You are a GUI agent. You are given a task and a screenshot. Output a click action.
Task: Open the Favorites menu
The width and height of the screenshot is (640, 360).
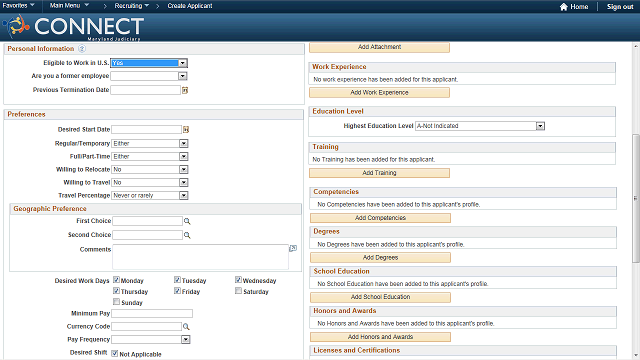tap(18, 5)
